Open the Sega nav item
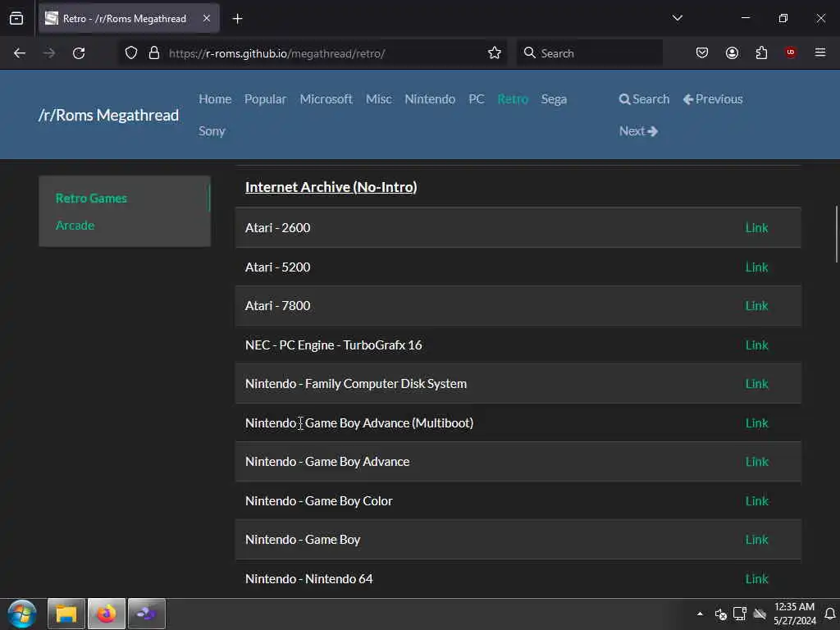The height and width of the screenshot is (630, 840). point(554,99)
